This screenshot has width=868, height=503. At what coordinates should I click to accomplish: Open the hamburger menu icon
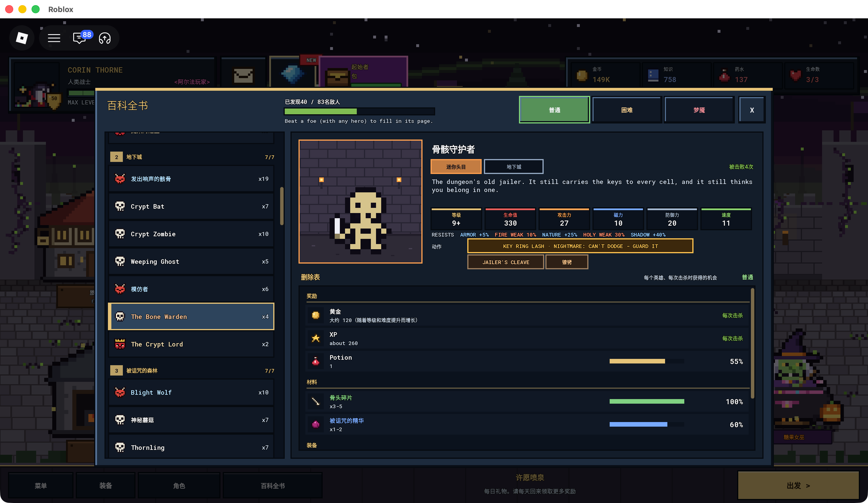(x=54, y=38)
